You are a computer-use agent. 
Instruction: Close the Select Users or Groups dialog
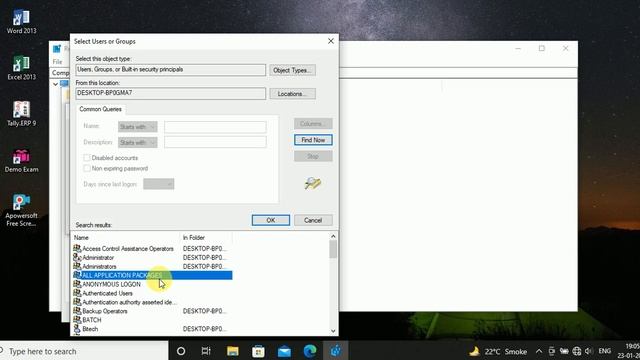[x=331, y=41]
